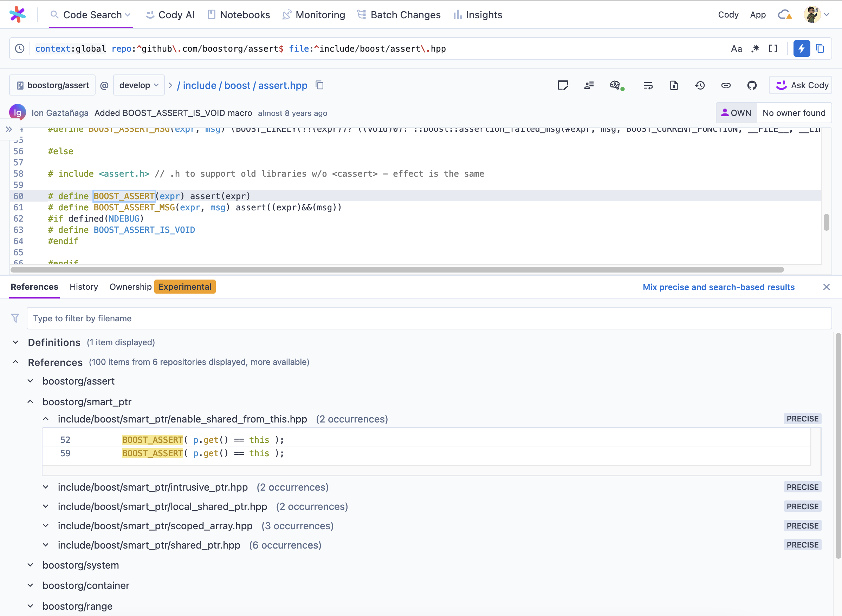Open the edit file icon
Image resolution: width=842 pixels, height=616 pixels.
(x=563, y=85)
